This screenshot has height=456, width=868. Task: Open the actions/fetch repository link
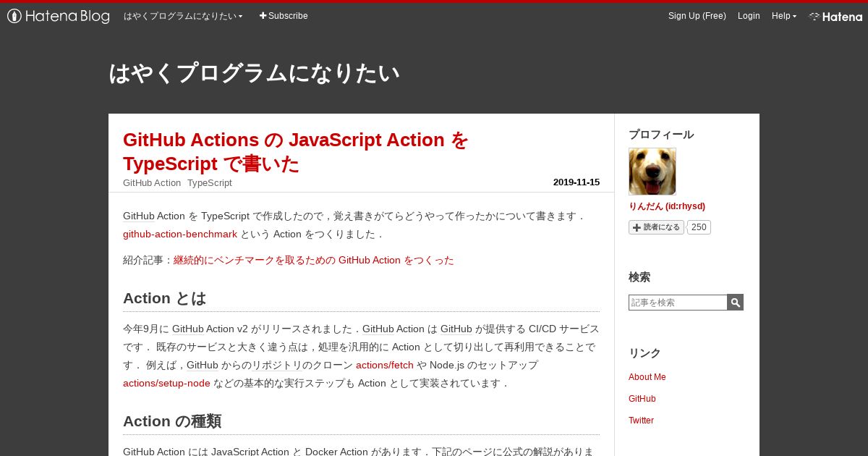[x=385, y=365]
